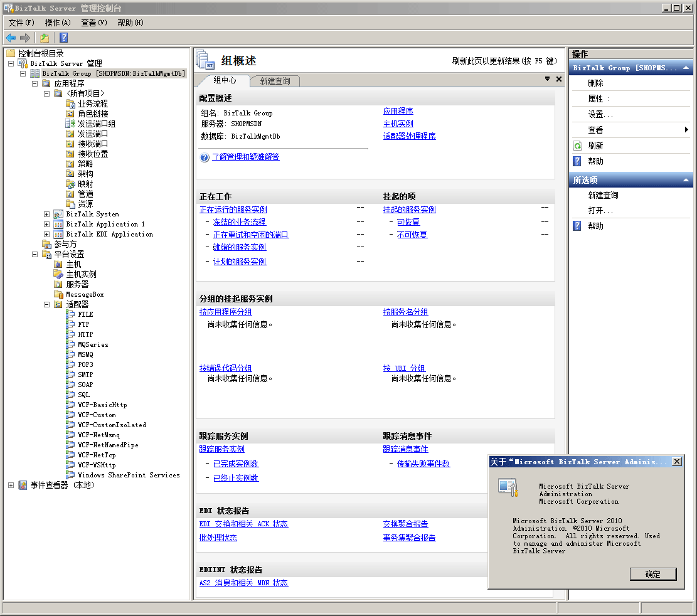
Task: Open the 应用程序 link in 配置概述
Action: 398,111
